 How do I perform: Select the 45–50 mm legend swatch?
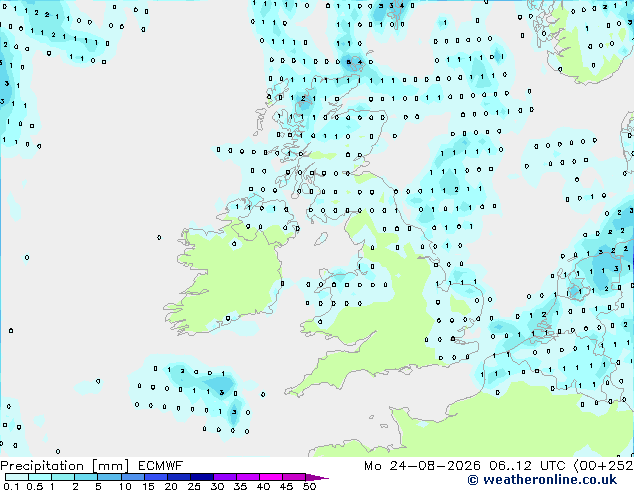294,477
